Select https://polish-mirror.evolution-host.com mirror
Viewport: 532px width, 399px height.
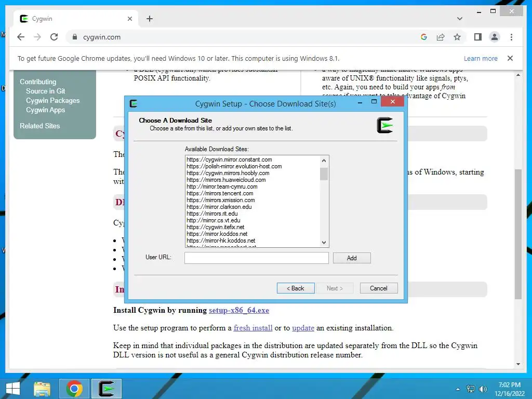coord(234,166)
